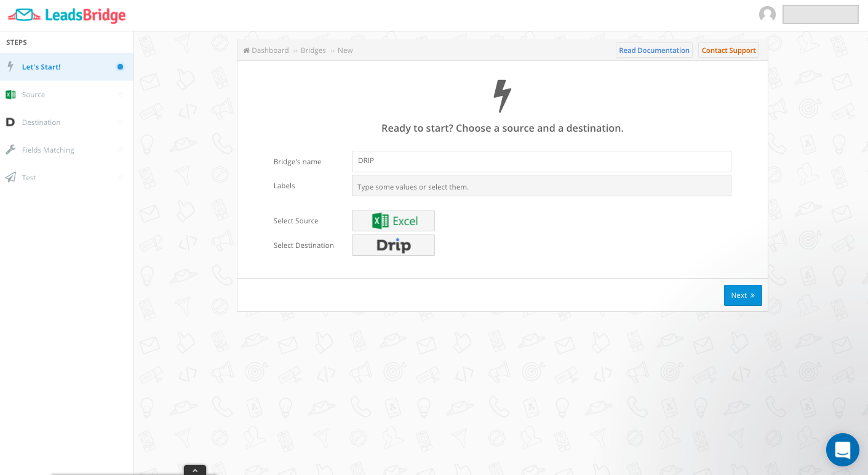Open the Test step
This screenshot has width=868, height=475.
click(x=66, y=177)
